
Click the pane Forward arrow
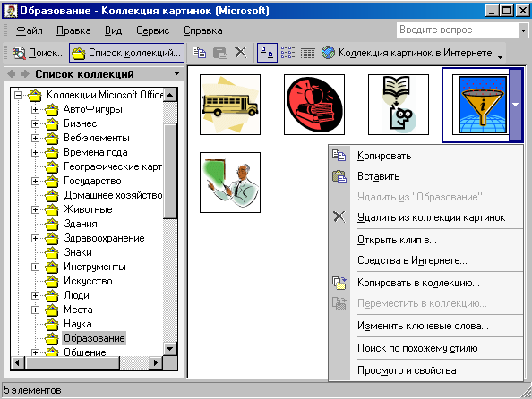tap(25, 74)
